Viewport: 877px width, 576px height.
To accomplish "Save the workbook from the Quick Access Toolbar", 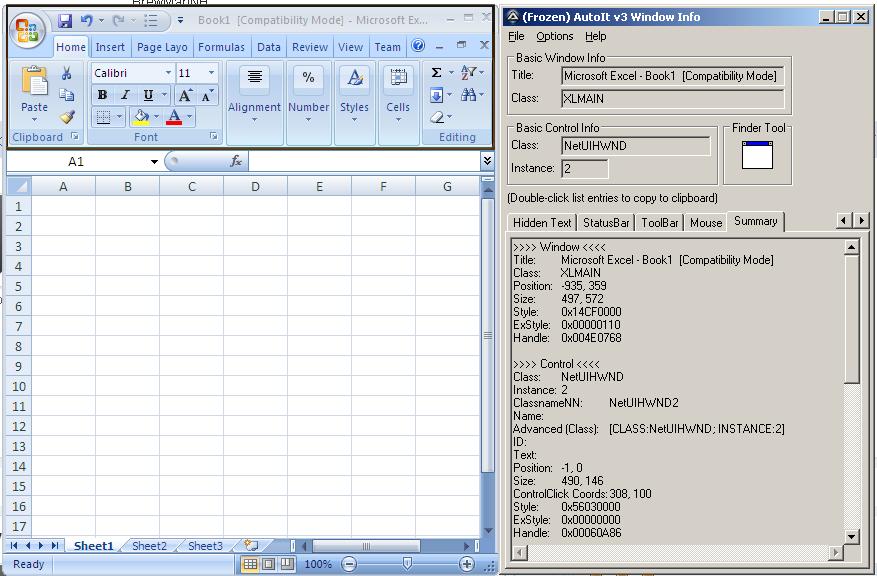I will click(65, 21).
